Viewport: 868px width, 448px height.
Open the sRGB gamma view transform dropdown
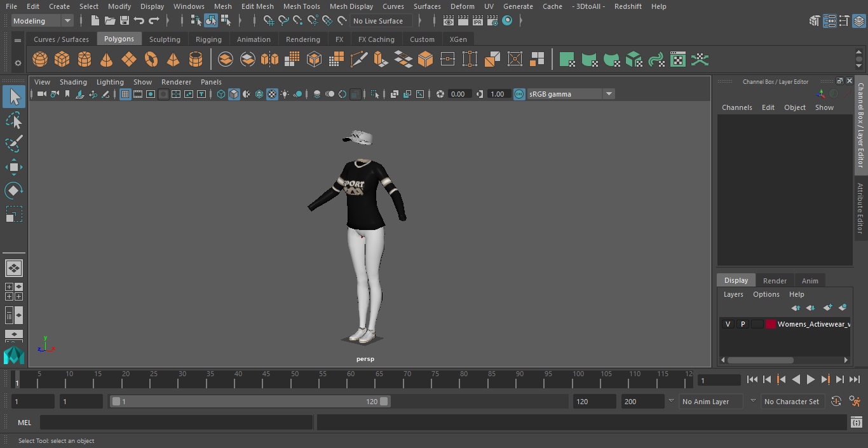pos(571,94)
